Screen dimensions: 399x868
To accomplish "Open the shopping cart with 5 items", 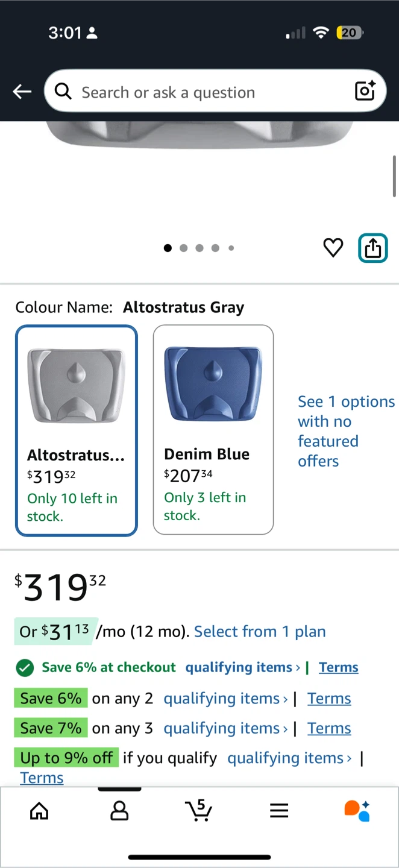I will click(198, 810).
